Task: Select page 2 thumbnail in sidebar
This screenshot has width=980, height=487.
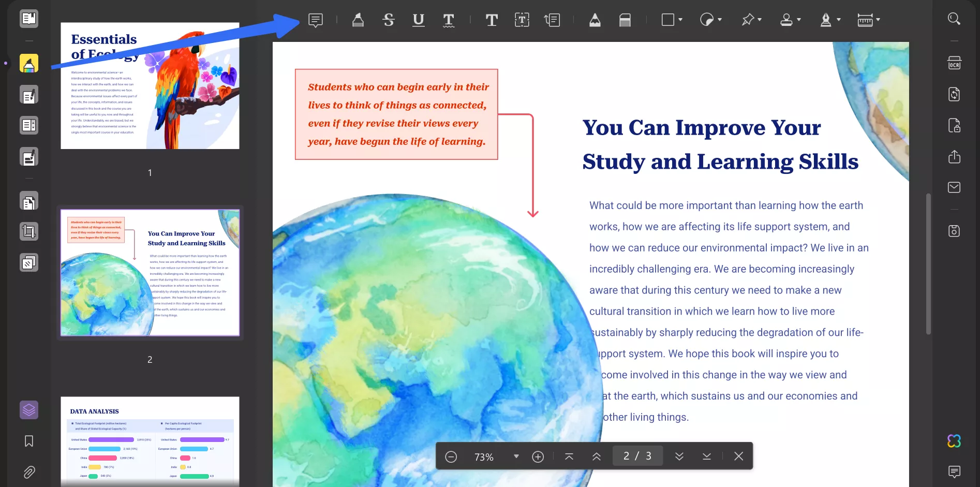Action: click(150, 273)
